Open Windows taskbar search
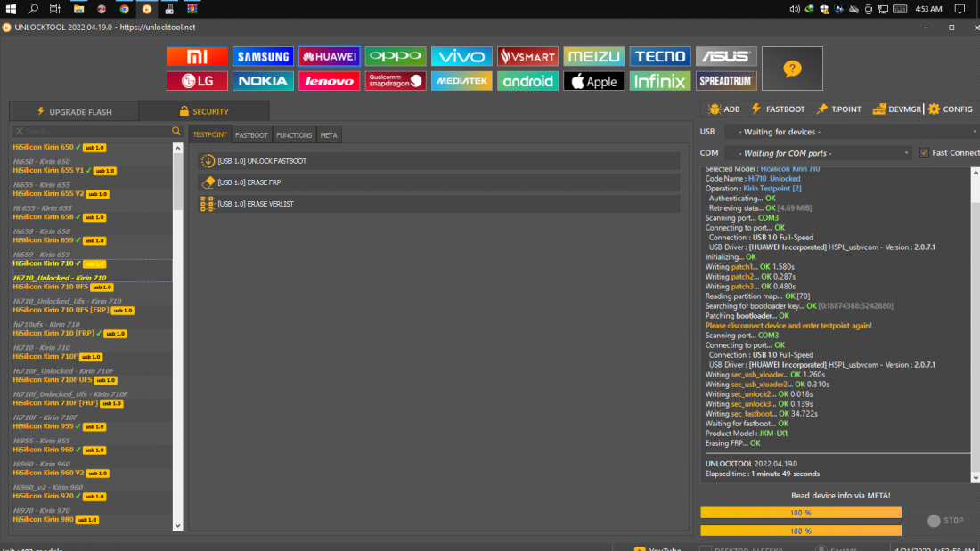The height and width of the screenshot is (551, 980). [x=33, y=10]
